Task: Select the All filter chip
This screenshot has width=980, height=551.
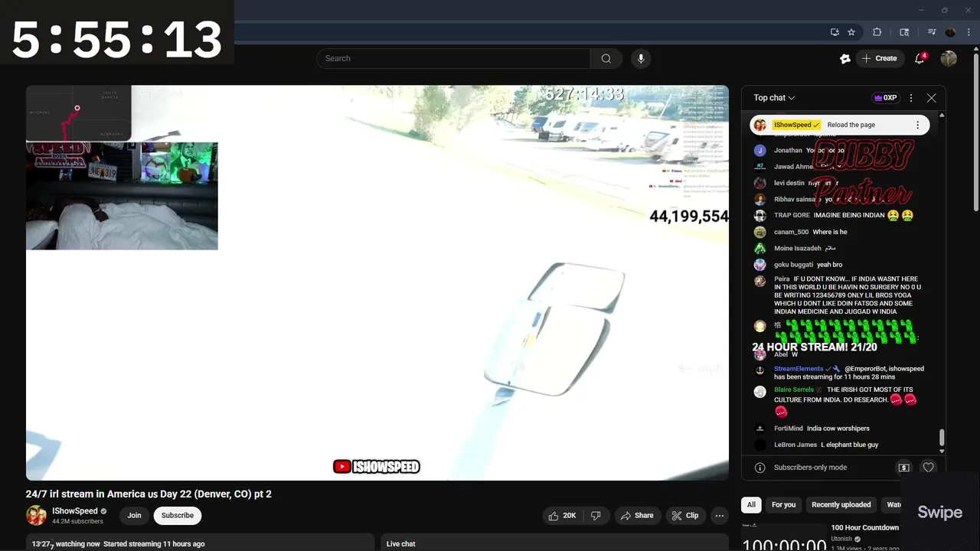Action: point(751,505)
